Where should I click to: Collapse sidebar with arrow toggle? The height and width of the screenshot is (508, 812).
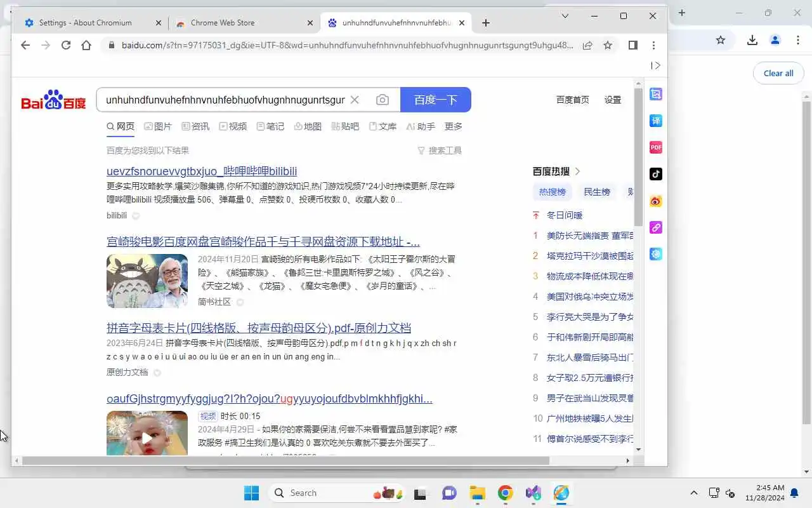pyautogui.click(x=656, y=65)
